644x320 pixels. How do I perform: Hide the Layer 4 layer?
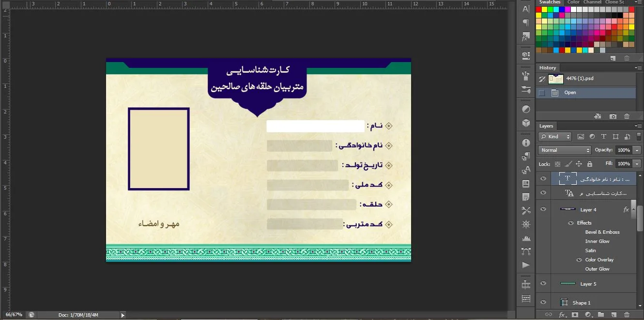click(543, 209)
